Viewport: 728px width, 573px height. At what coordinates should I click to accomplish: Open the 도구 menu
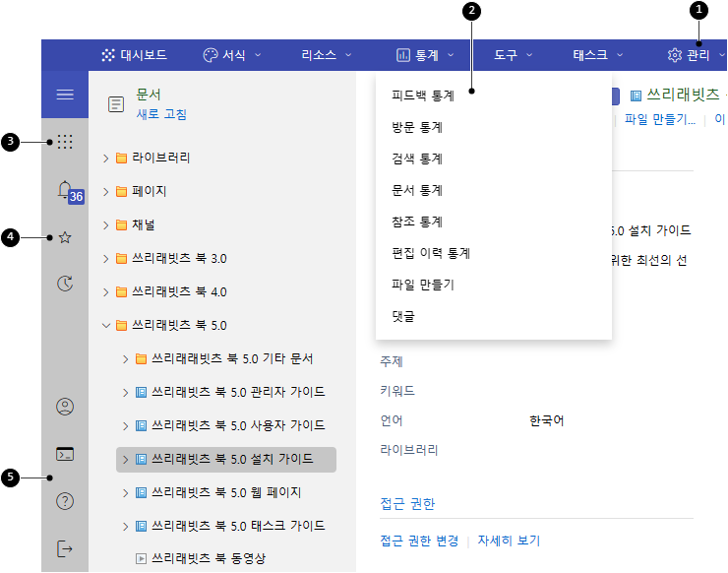tap(513, 55)
